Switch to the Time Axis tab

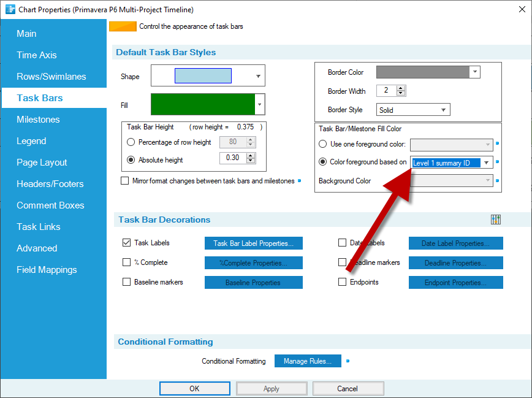37,55
